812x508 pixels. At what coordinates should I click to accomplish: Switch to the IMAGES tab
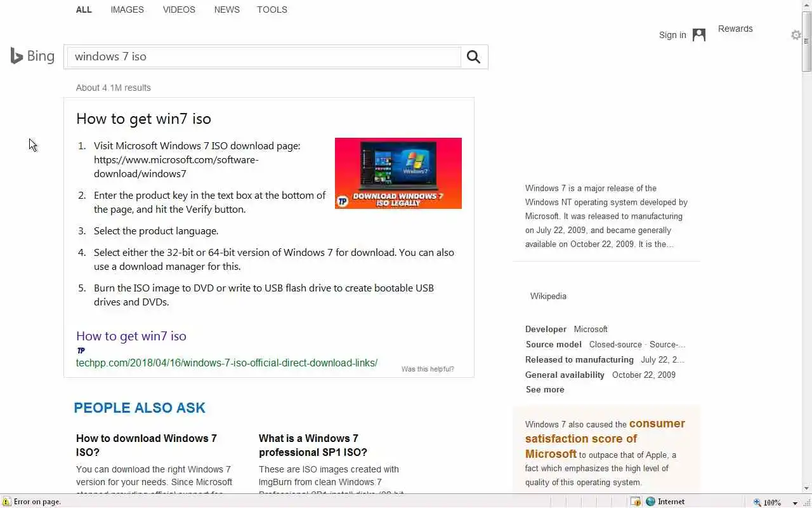pos(127,10)
